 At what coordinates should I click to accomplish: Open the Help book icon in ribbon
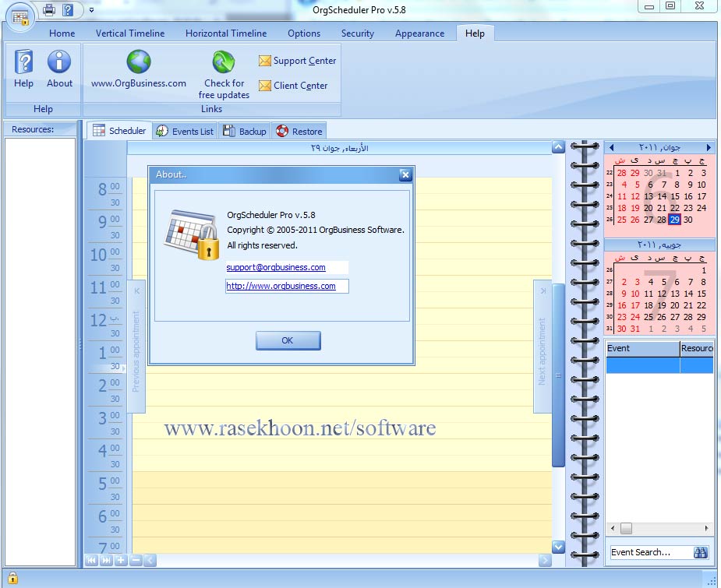[23, 69]
